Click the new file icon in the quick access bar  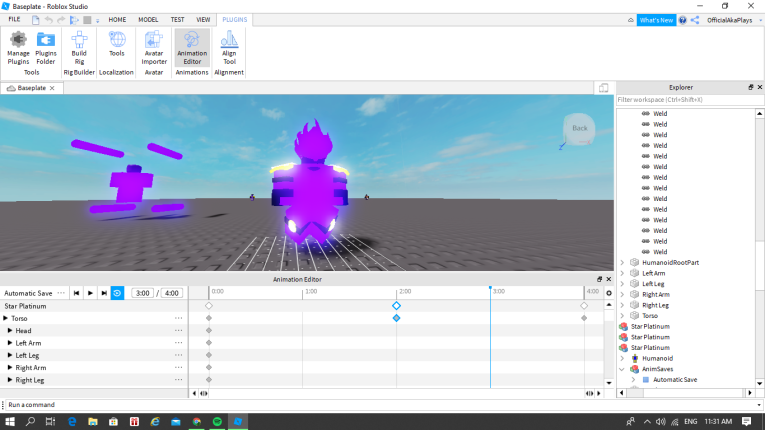(x=36, y=20)
